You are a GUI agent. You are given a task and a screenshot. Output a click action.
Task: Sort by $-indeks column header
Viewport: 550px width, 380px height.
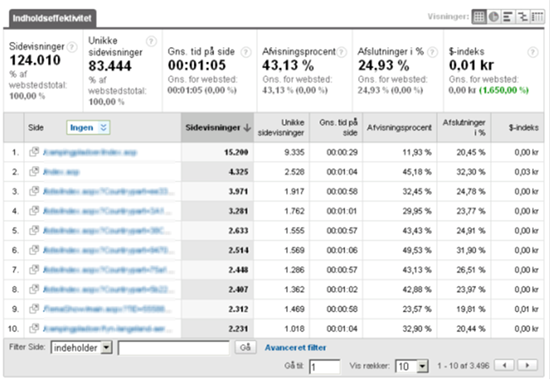pos(518,127)
